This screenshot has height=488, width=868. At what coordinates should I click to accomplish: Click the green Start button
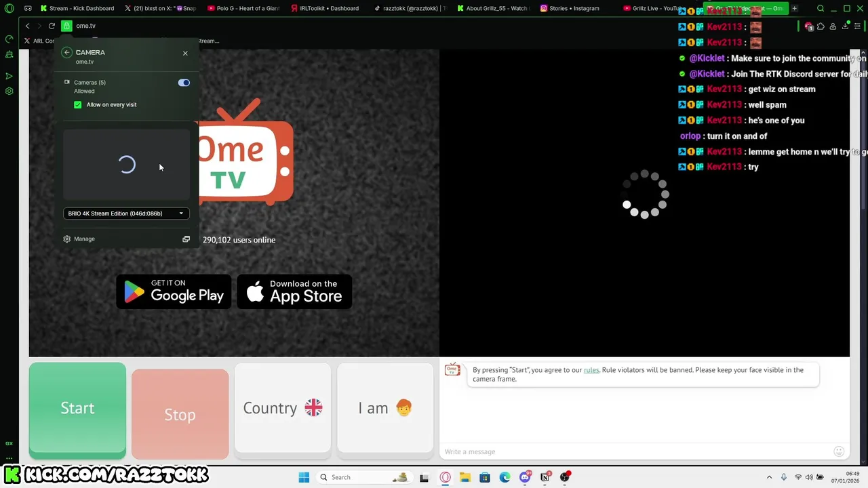pos(77,408)
